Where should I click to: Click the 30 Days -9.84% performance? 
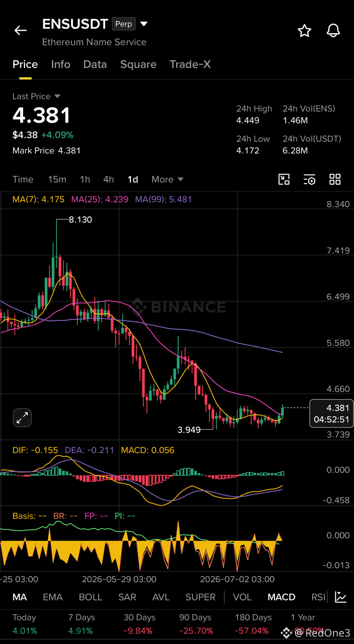tap(139, 624)
